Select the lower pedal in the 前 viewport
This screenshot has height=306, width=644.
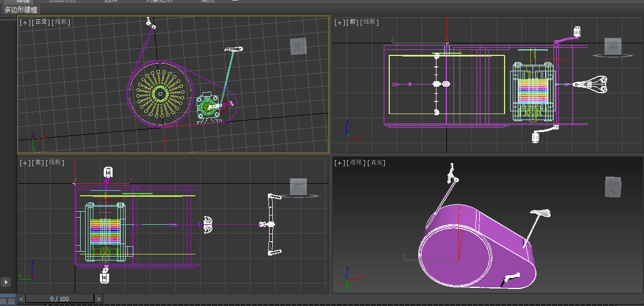point(536,137)
